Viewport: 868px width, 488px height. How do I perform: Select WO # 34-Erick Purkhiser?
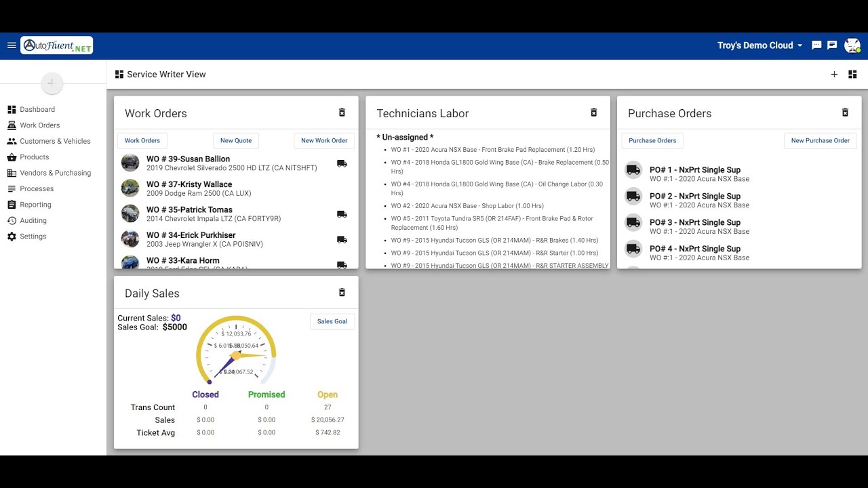point(191,235)
